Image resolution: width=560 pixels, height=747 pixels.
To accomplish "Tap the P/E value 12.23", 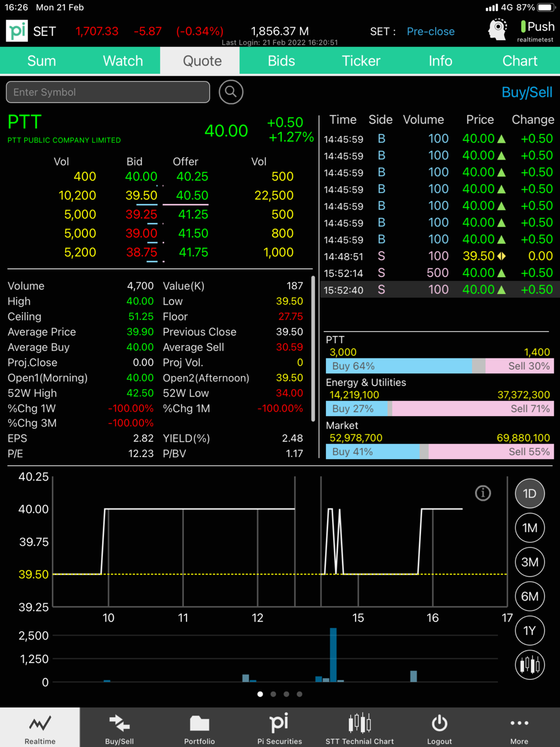I will (141, 454).
